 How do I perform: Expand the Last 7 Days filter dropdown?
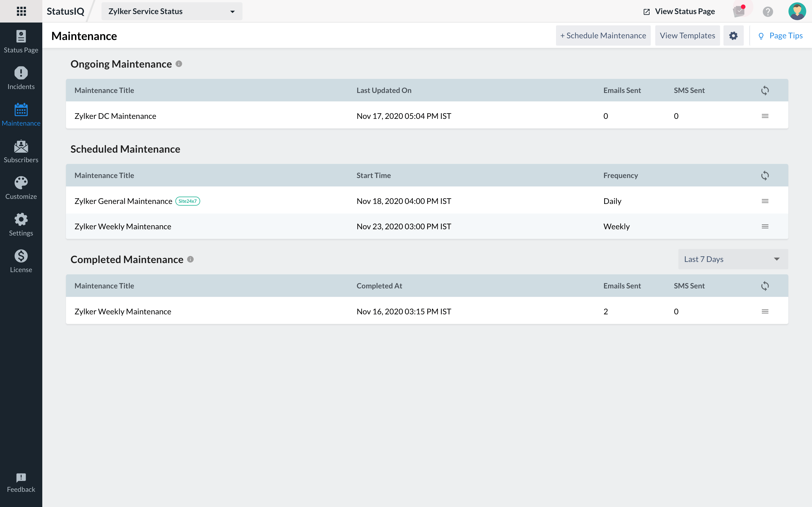point(733,259)
